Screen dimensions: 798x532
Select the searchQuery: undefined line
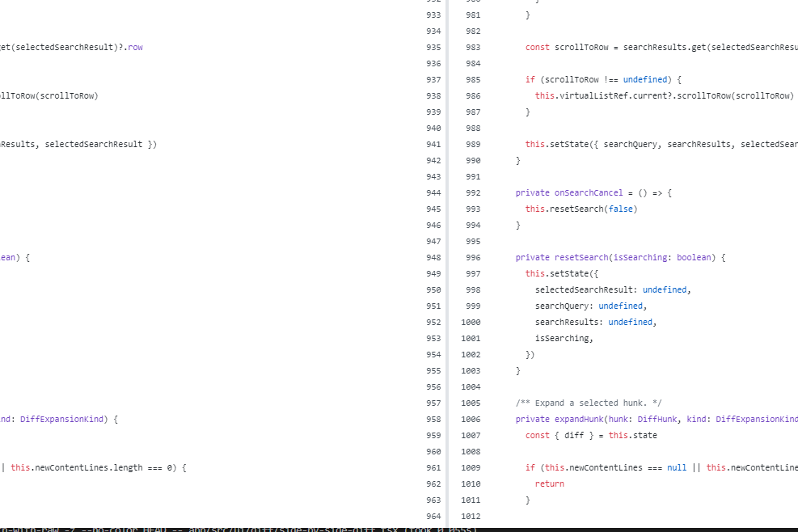pyautogui.click(x=590, y=306)
